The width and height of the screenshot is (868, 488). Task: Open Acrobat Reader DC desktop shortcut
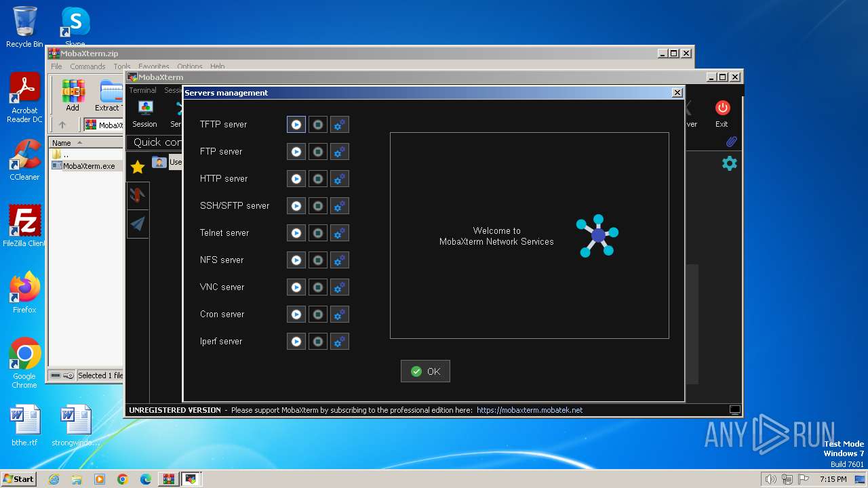click(24, 98)
